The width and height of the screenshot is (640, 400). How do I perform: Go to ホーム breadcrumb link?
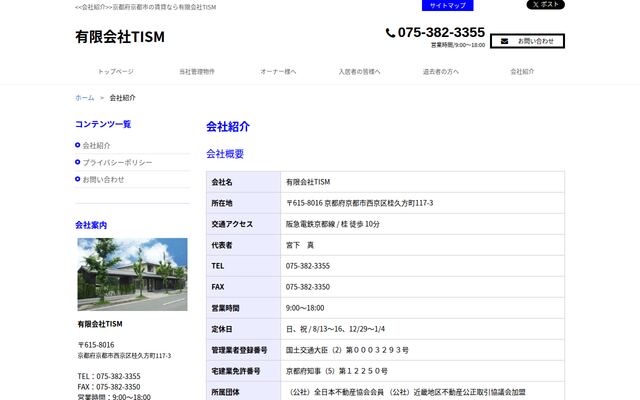84,98
